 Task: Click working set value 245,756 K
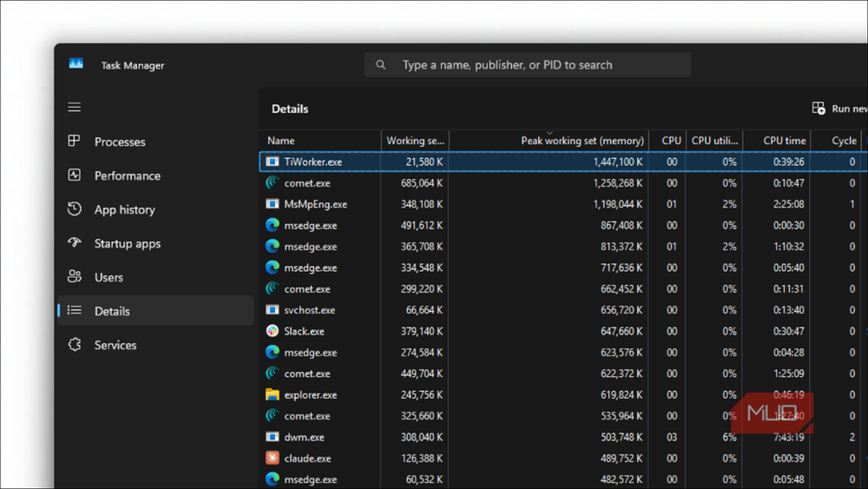(422, 395)
